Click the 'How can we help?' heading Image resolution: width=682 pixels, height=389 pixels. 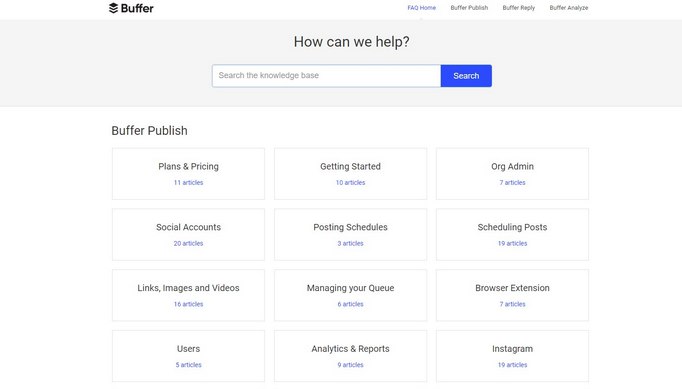[x=351, y=42]
